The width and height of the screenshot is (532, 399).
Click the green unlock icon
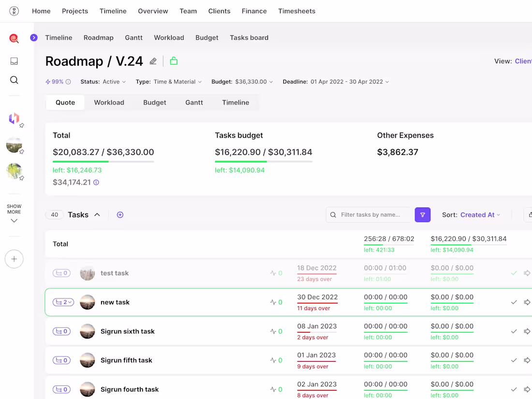[x=174, y=61]
